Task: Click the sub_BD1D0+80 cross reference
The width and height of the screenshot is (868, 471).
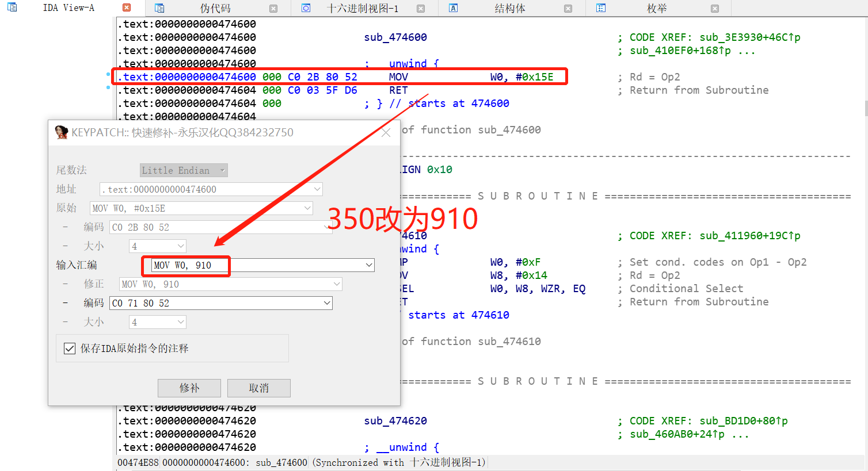Action: pos(744,421)
